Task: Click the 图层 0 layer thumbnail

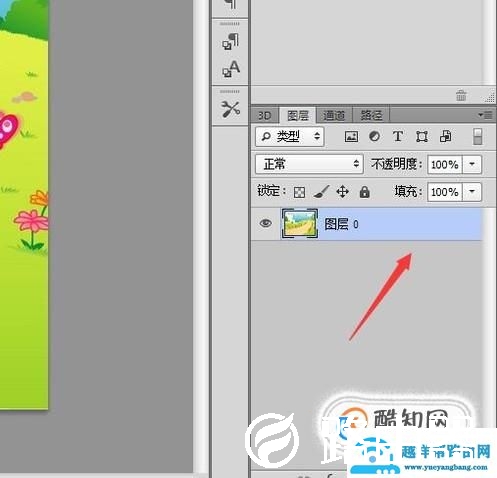Action: [300, 223]
